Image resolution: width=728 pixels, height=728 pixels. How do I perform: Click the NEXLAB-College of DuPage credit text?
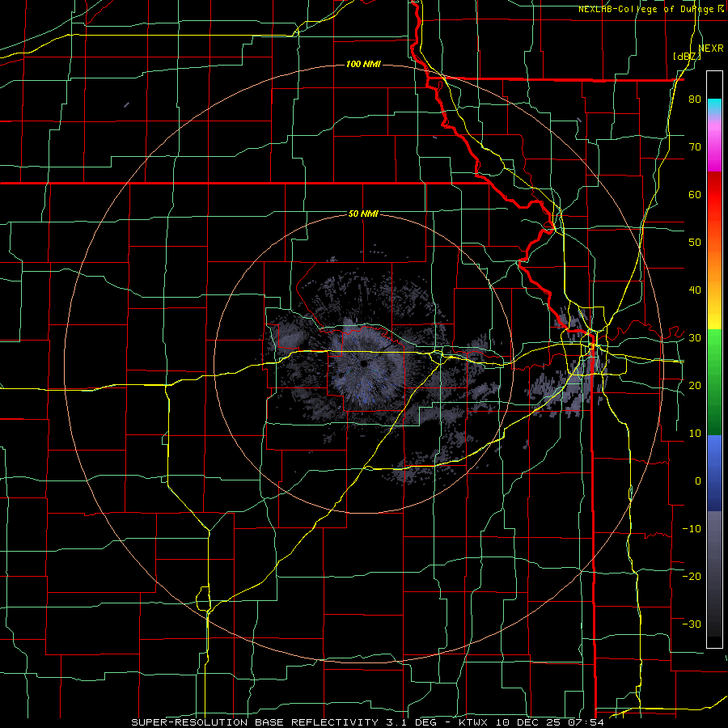click(x=651, y=9)
